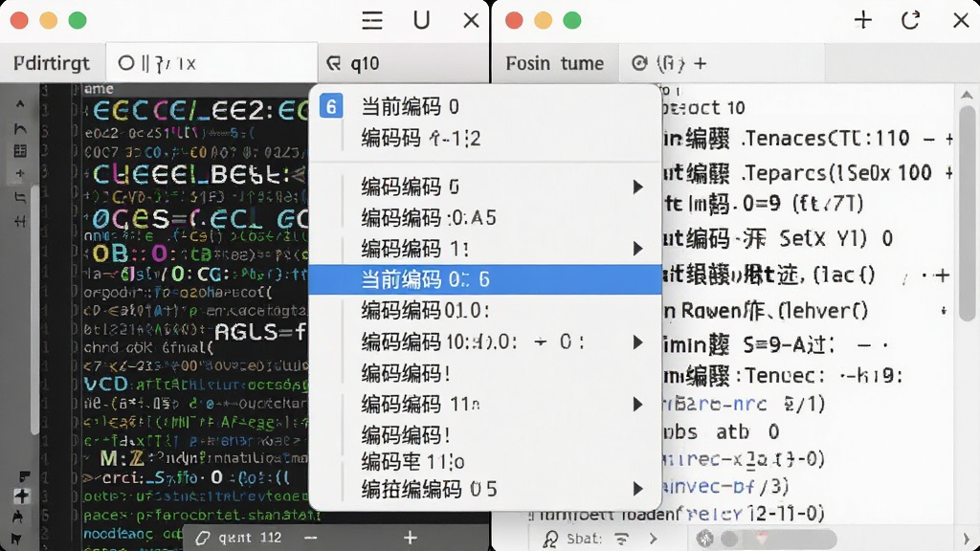Image resolution: width=980 pixels, height=551 pixels.
Task: Expand the 编码编码 1: submenu arrow
Action: point(637,249)
